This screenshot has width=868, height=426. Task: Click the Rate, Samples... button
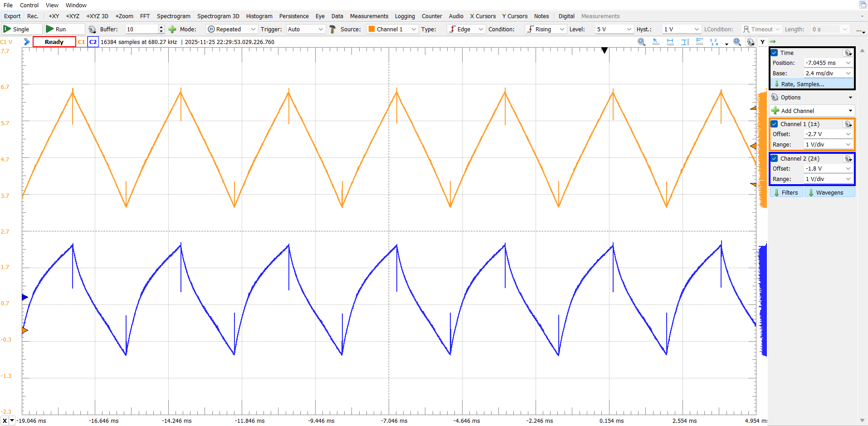(811, 84)
